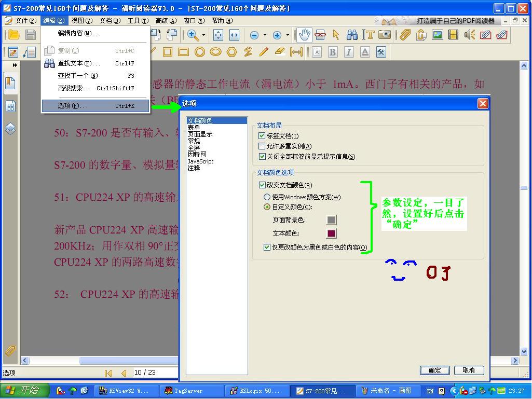The height and width of the screenshot is (399, 532).
Task: Enable the 允许多重实例 checkbox
Action: pyautogui.click(x=262, y=146)
